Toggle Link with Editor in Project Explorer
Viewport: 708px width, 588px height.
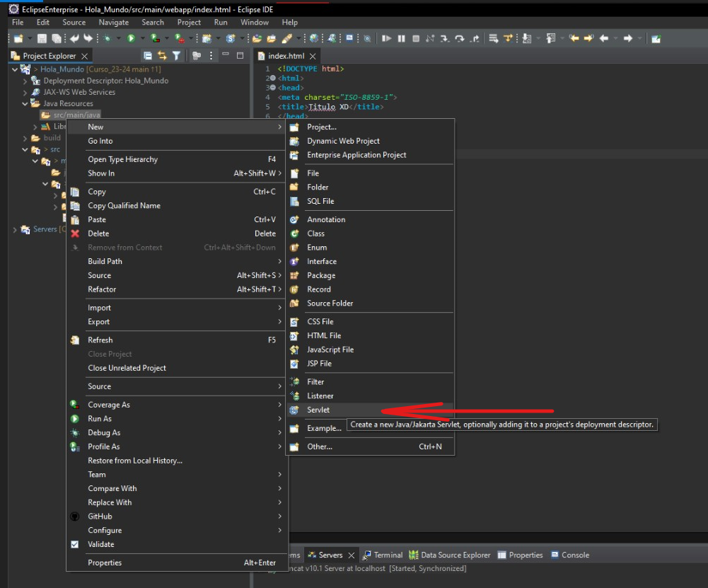point(162,56)
